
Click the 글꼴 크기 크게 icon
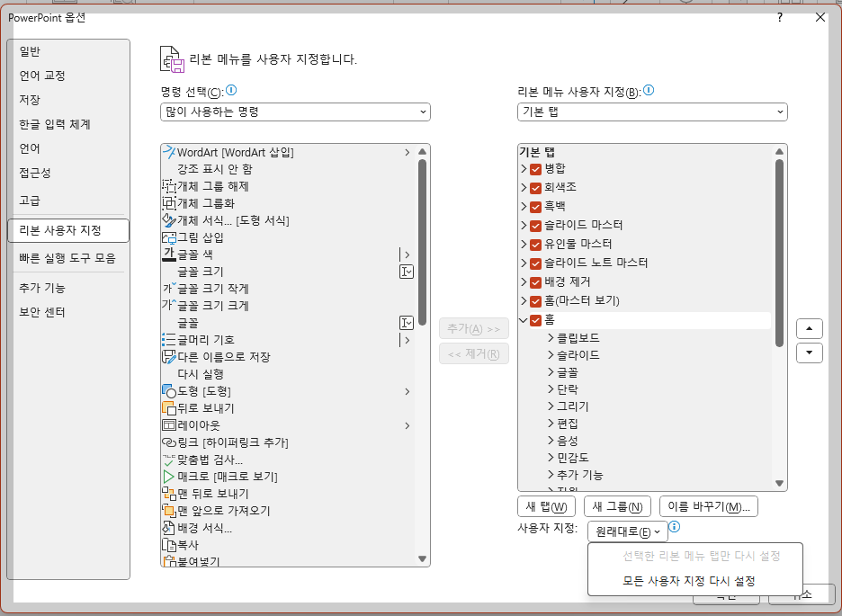[x=169, y=306]
